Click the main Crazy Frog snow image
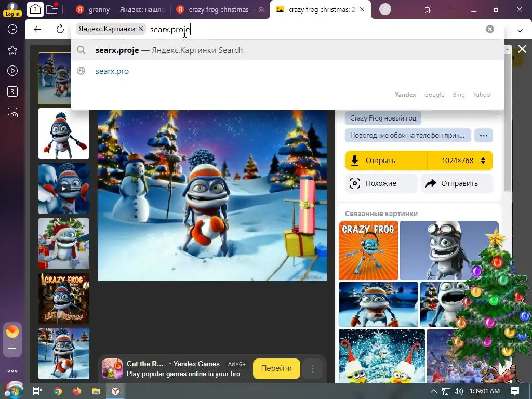The width and height of the screenshot is (532, 399). coord(212,195)
